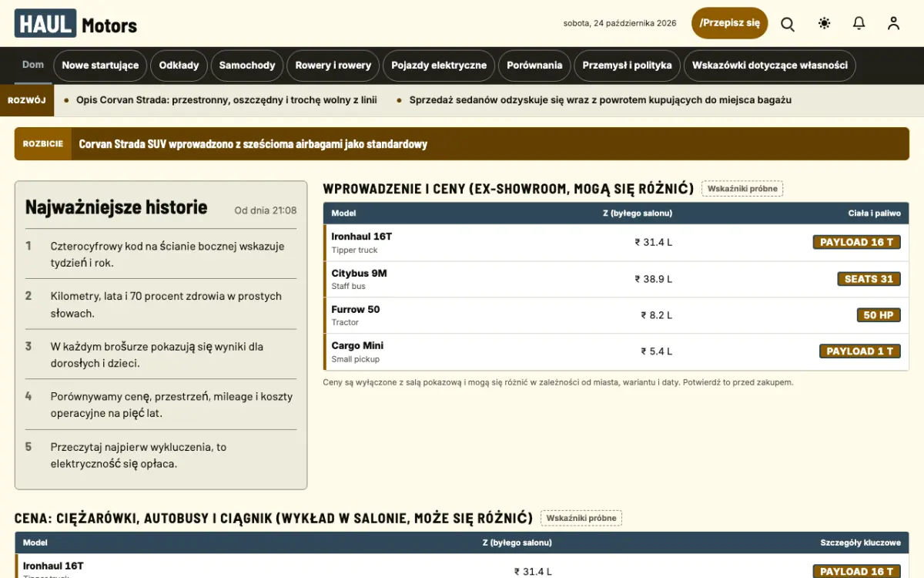Click the Szczegóły kluczowe column header

coord(860,543)
